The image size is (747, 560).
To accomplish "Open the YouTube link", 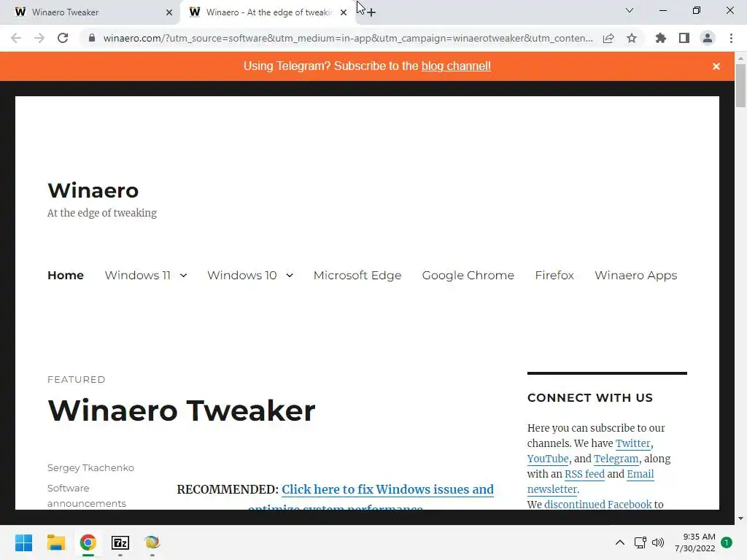I will [548, 459].
